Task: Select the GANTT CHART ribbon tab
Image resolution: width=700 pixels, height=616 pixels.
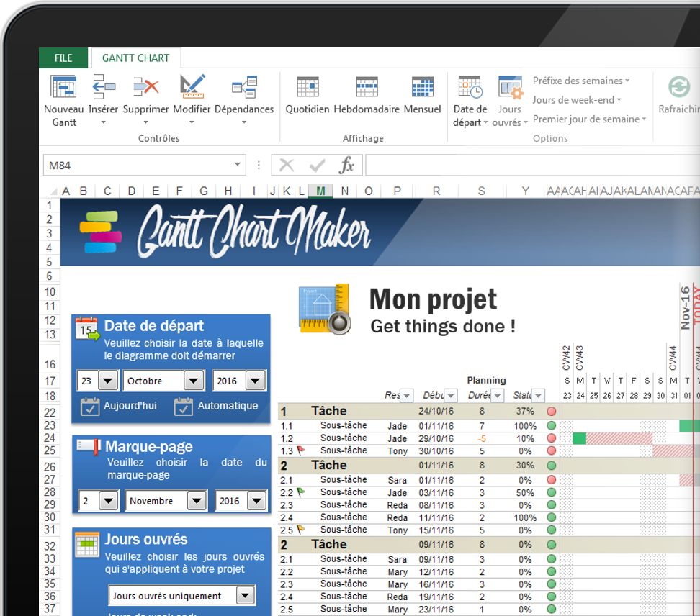Action: pyautogui.click(x=135, y=58)
